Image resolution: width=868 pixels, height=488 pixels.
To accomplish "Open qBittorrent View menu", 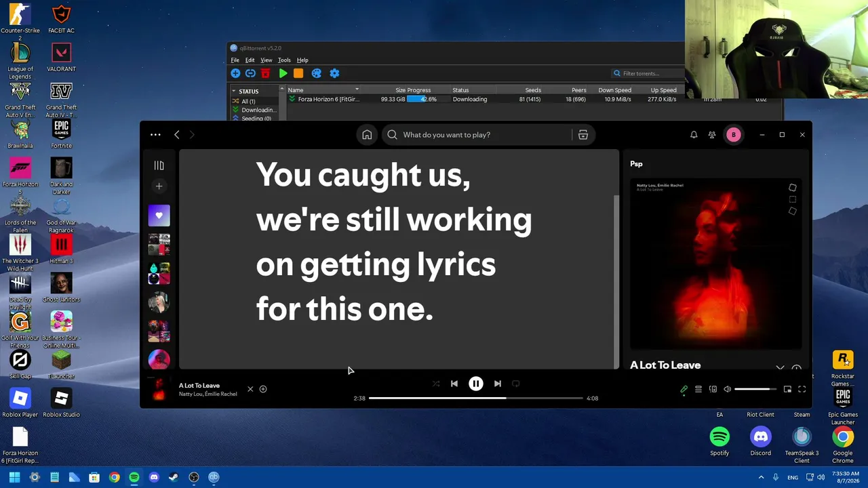I will [x=267, y=60].
